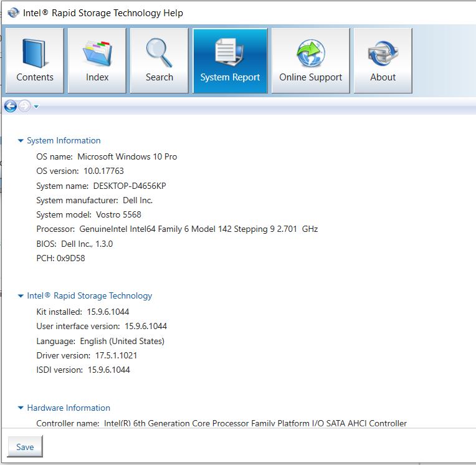
Task: Click Driver version 17.5.1.1021 line
Action: [x=87, y=355]
